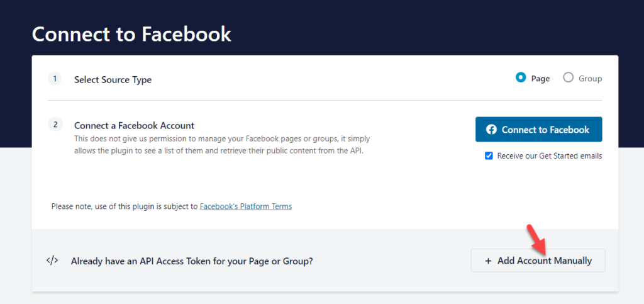Click the API Access Token question text

point(192,261)
